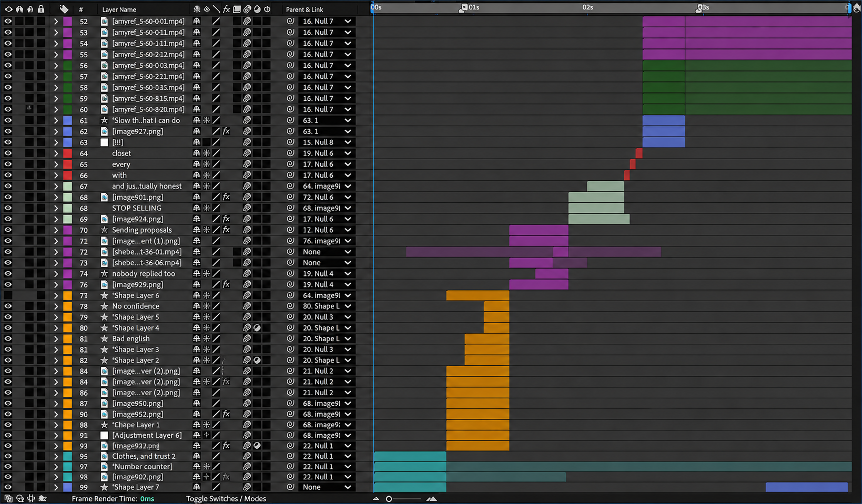Click the Frame Blending column header icon

[x=237, y=9]
